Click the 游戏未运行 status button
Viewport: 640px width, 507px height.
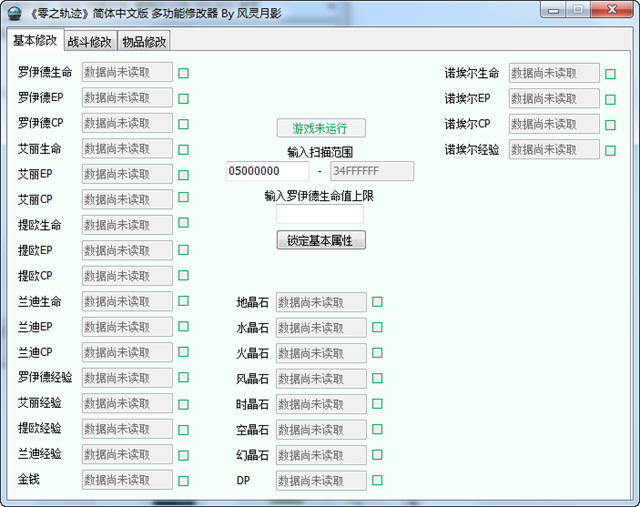321,129
